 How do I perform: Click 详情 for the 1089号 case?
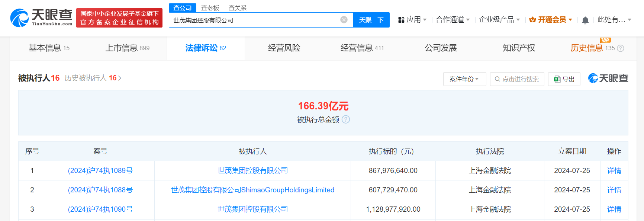click(x=614, y=170)
